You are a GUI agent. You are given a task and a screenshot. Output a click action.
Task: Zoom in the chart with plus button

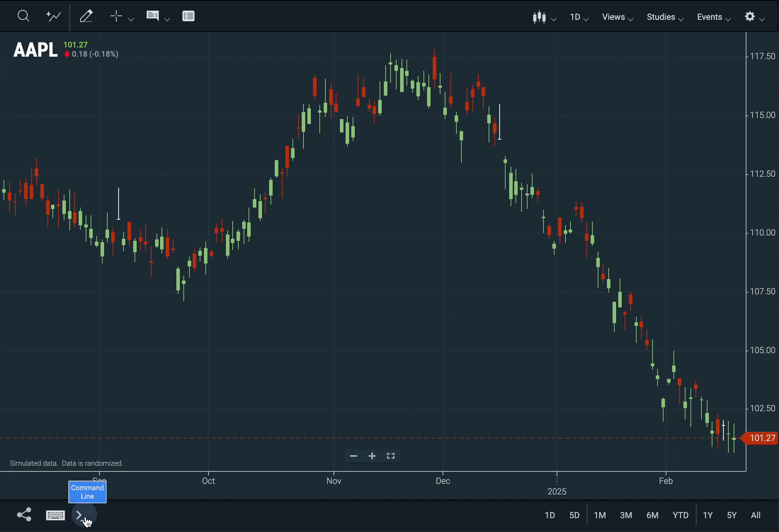(373, 456)
